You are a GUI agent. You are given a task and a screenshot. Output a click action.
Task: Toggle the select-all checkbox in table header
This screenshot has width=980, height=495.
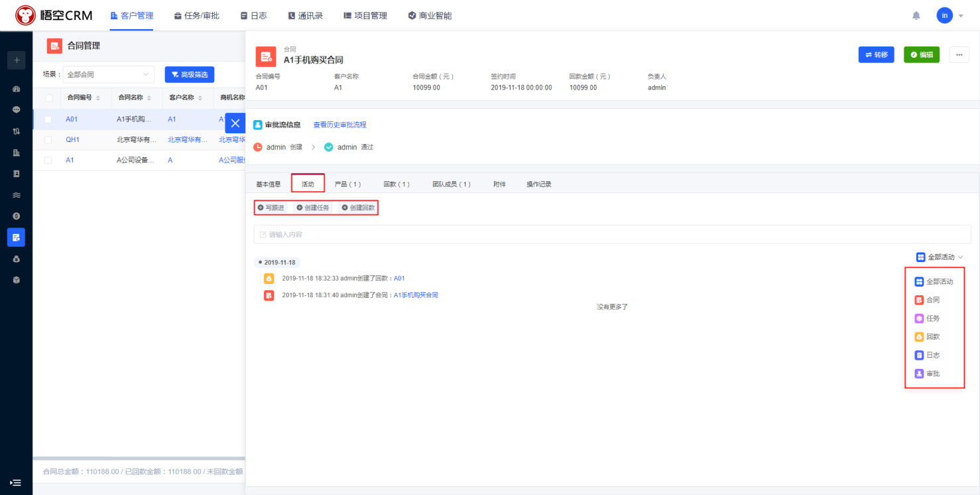click(x=48, y=98)
